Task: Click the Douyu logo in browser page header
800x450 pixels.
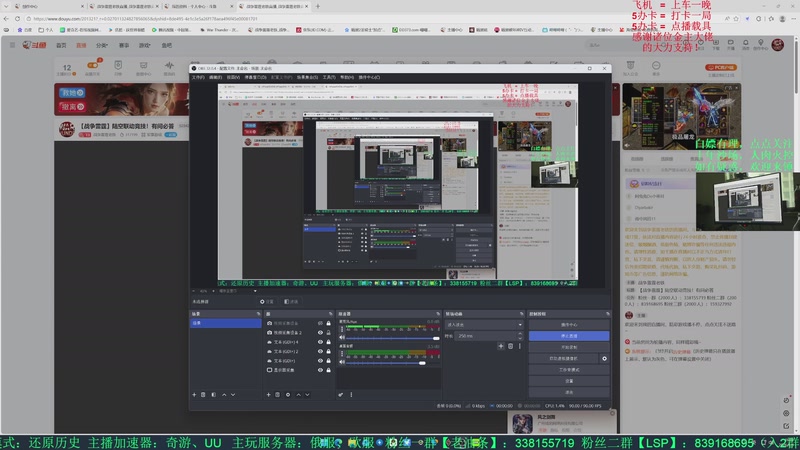Action: click(x=34, y=45)
